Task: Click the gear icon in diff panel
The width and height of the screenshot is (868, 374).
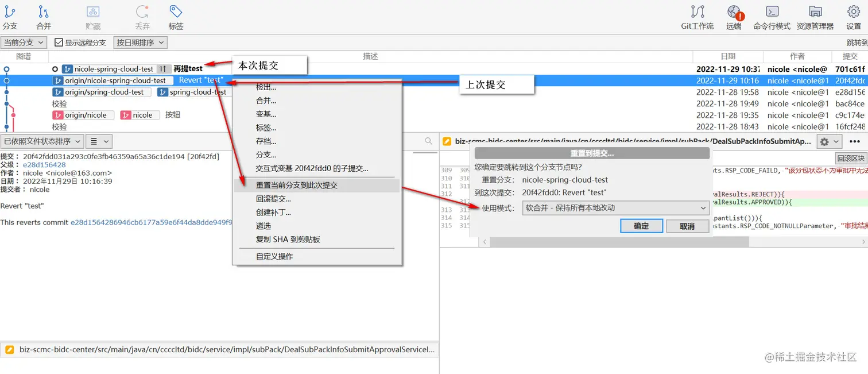Action: click(830, 141)
